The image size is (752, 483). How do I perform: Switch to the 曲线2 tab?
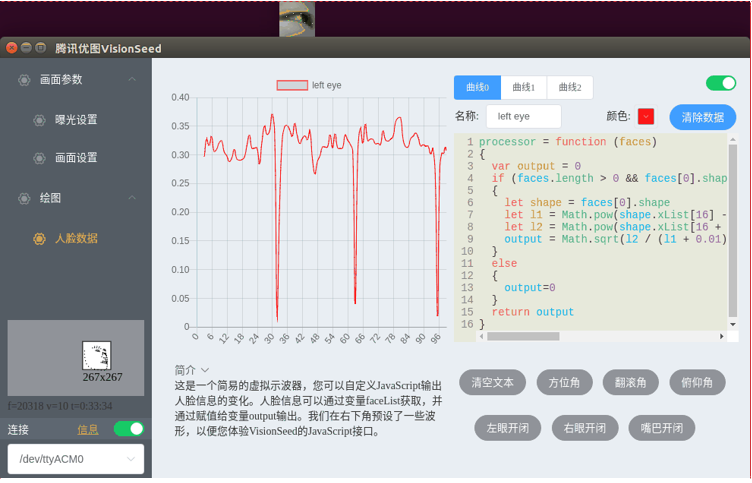coord(569,88)
